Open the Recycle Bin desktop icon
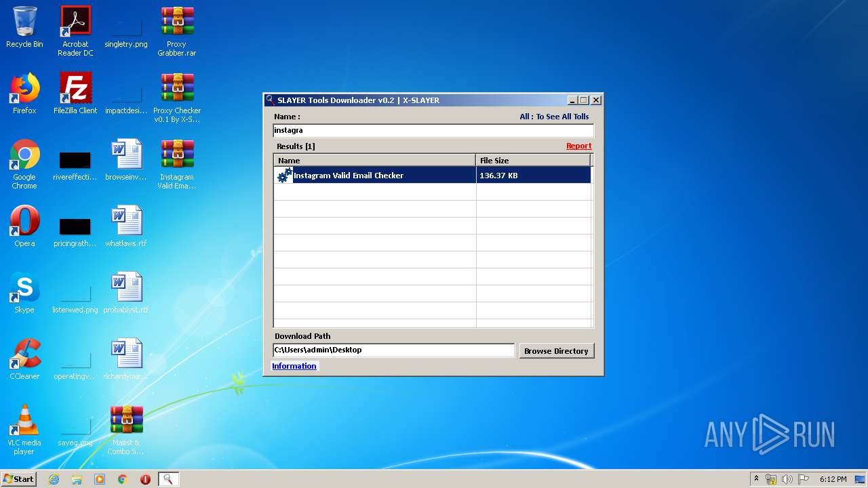 tap(24, 27)
